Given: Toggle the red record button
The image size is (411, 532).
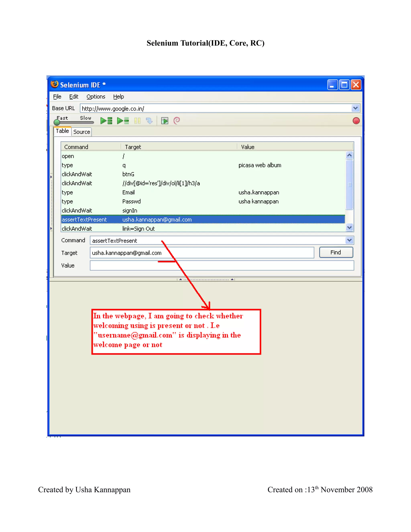Looking at the screenshot, I should click(356, 121).
